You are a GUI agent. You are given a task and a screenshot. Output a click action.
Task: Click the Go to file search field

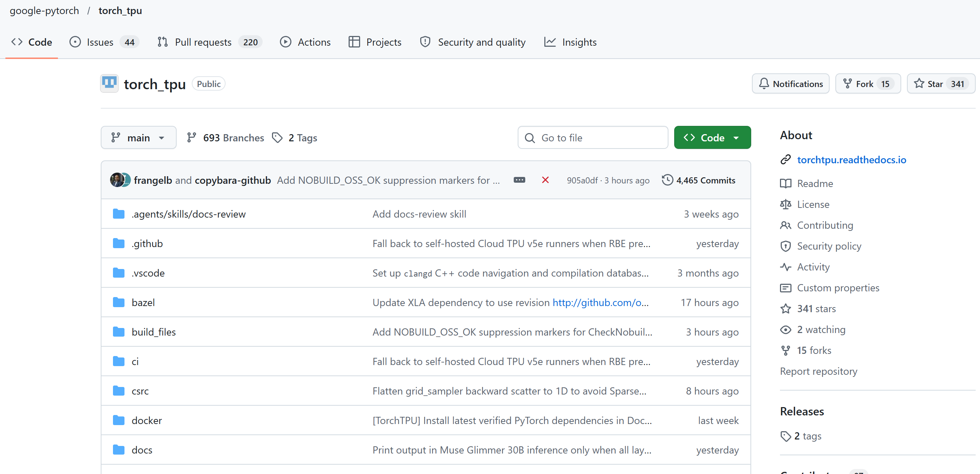[x=593, y=138]
